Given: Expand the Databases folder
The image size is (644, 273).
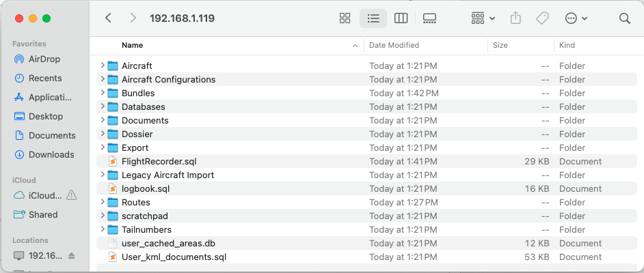Looking at the screenshot, I should (103, 106).
